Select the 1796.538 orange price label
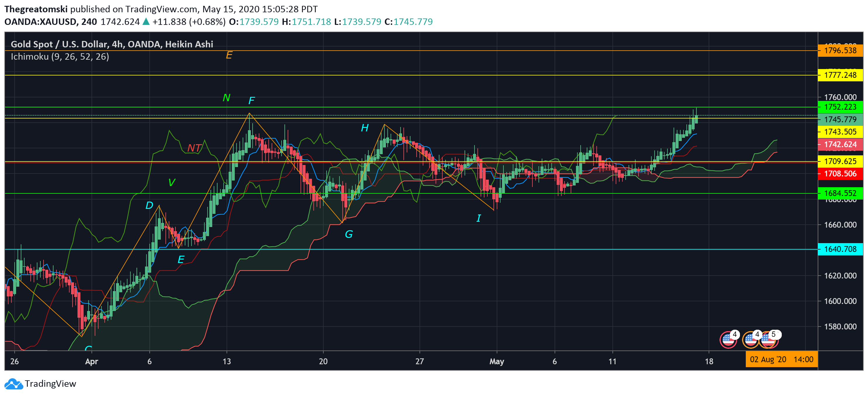The image size is (868, 397). click(840, 51)
